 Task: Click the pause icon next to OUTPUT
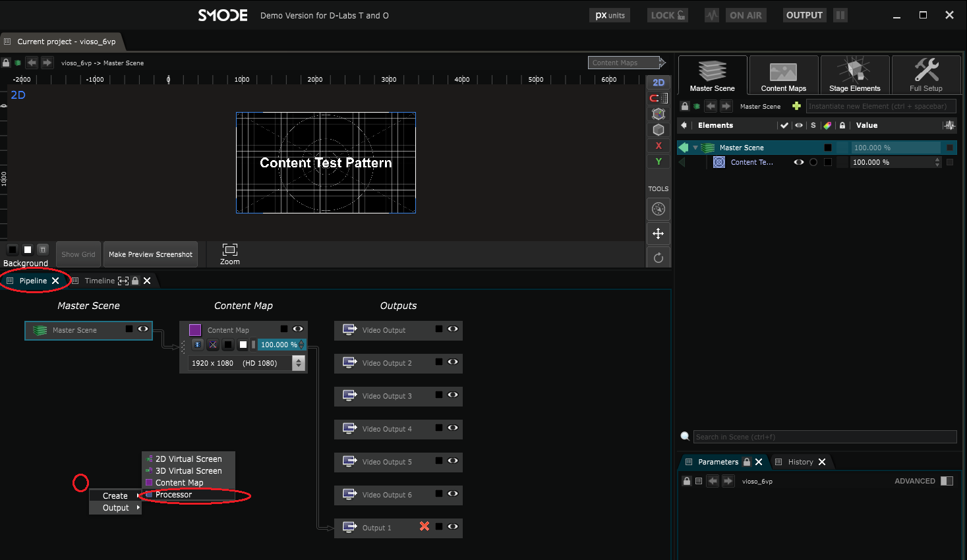tap(840, 15)
